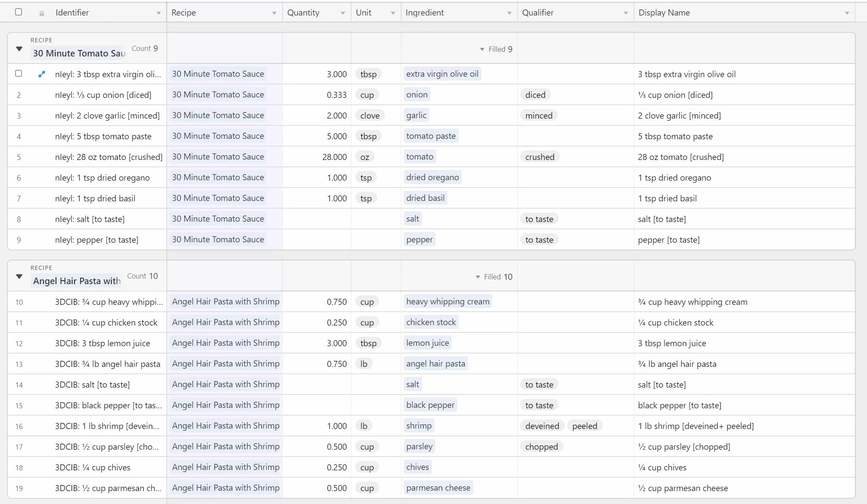Collapse the Angel Hair Pasta group
The height and width of the screenshot is (504, 867).
click(x=19, y=276)
